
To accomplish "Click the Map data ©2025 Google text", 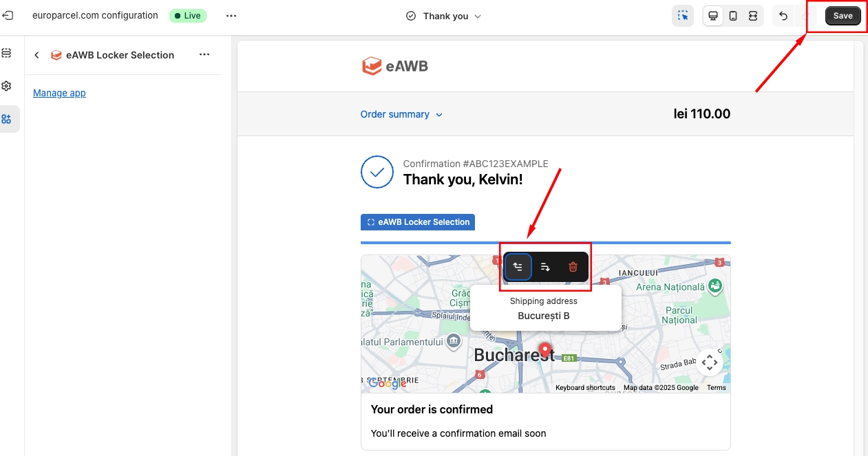I will 661,388.
